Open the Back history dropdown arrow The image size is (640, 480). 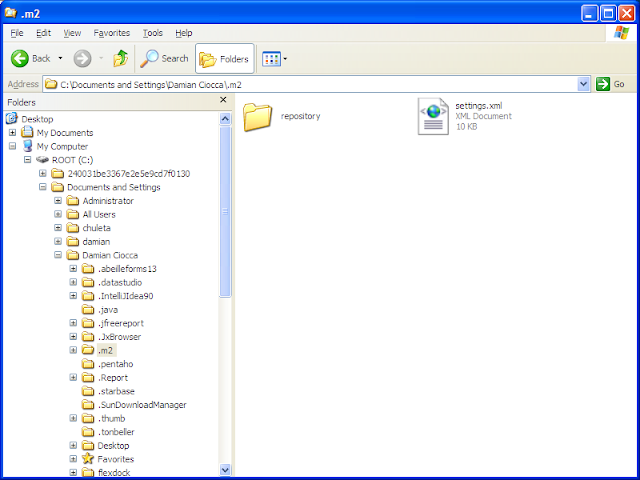[x=60, y=59]
